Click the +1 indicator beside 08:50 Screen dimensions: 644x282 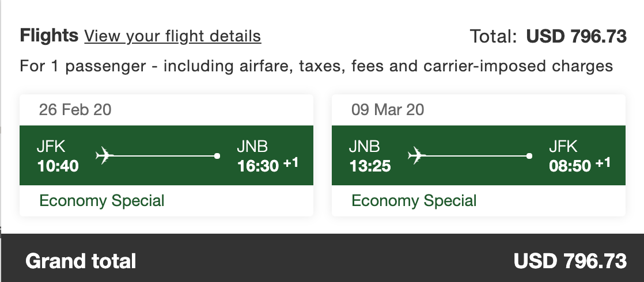[x=603, y=164]
